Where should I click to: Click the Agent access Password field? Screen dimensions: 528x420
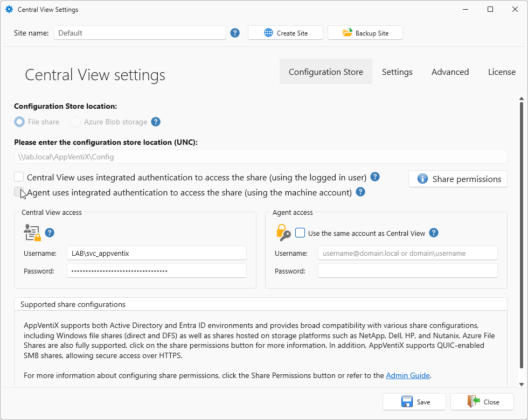click(408, 271)
